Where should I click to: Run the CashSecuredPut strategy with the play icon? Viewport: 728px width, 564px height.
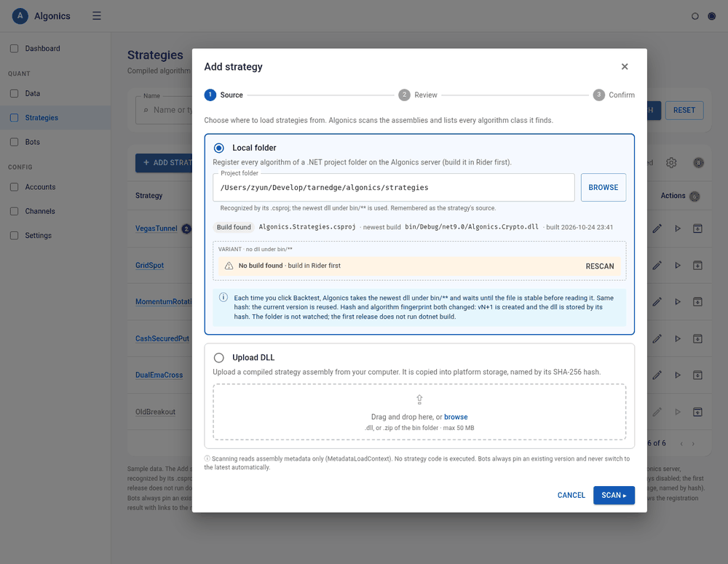(x=678, y=339)
